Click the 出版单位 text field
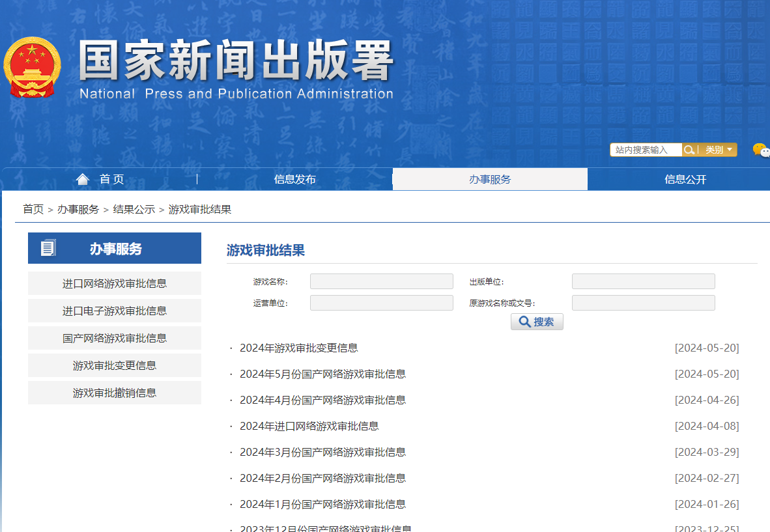The height and width of the screenshot is (532, 770). pos(643,281)
